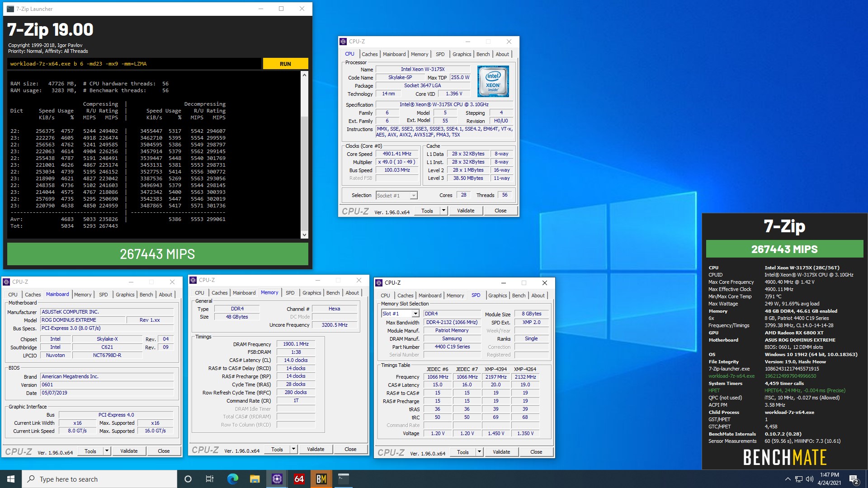The width and height of the screenshot is (868, 488).
Task: Click the Intel Xeon W-3175X name field
Action: click(423, 70)
